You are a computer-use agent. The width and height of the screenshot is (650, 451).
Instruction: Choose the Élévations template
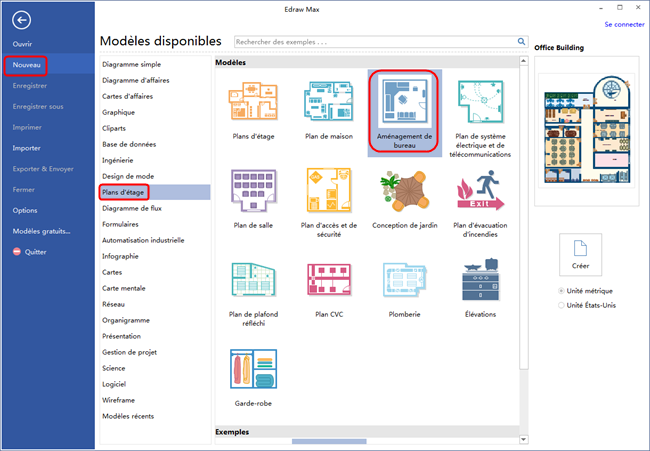(480, 279)
